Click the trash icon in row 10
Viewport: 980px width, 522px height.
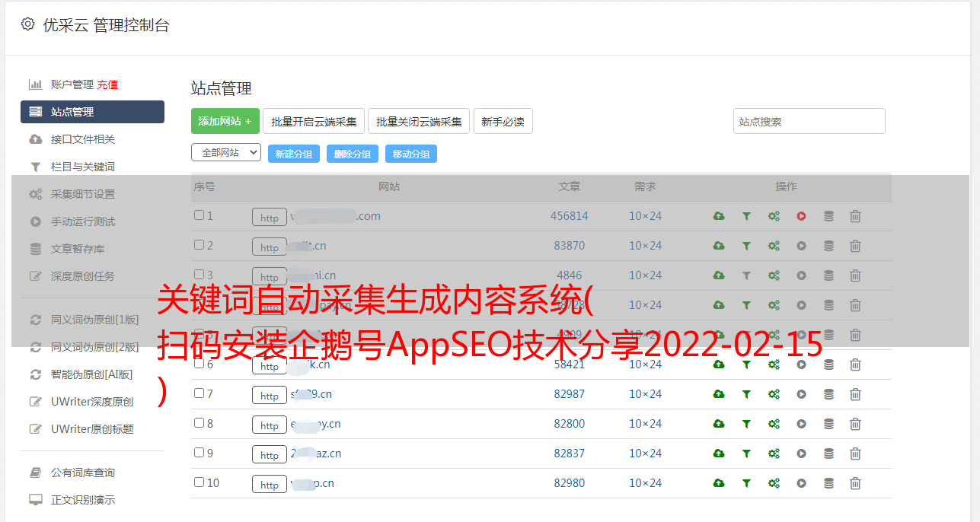(855, 483)
